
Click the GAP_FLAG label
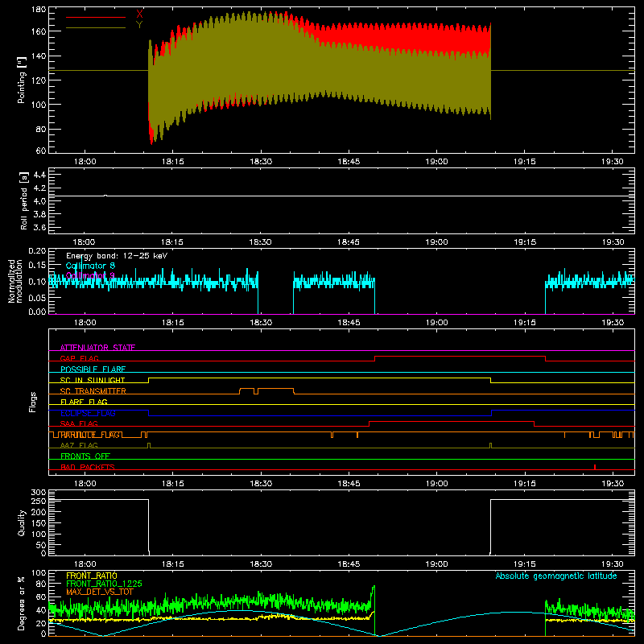79,358
